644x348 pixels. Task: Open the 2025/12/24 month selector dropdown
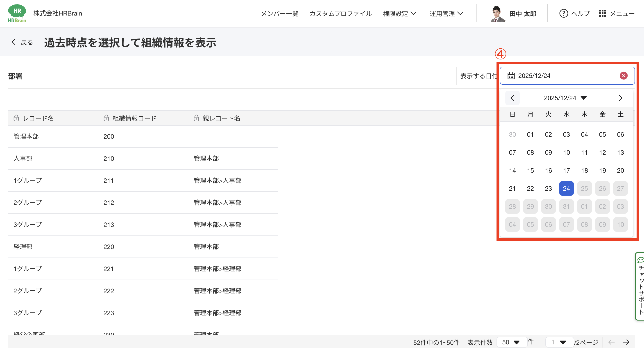(565, 98)
